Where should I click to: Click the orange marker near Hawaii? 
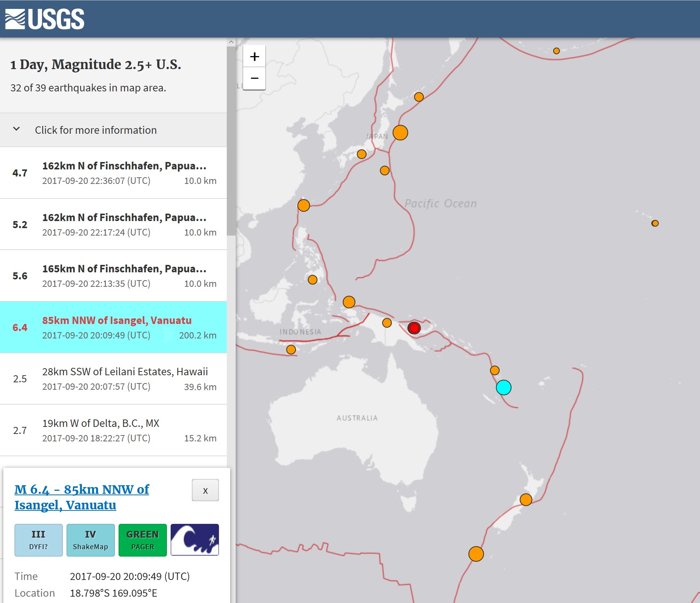pyautogui.click(x=655, y=223)
